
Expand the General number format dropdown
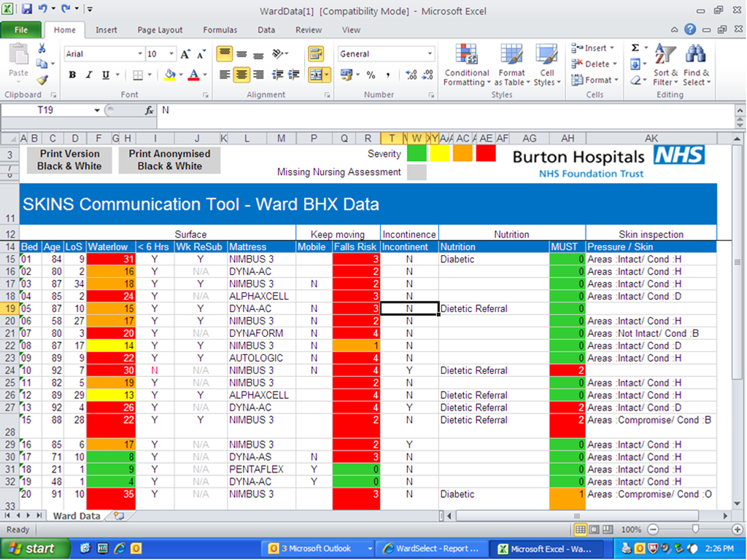tap(430, 54)
